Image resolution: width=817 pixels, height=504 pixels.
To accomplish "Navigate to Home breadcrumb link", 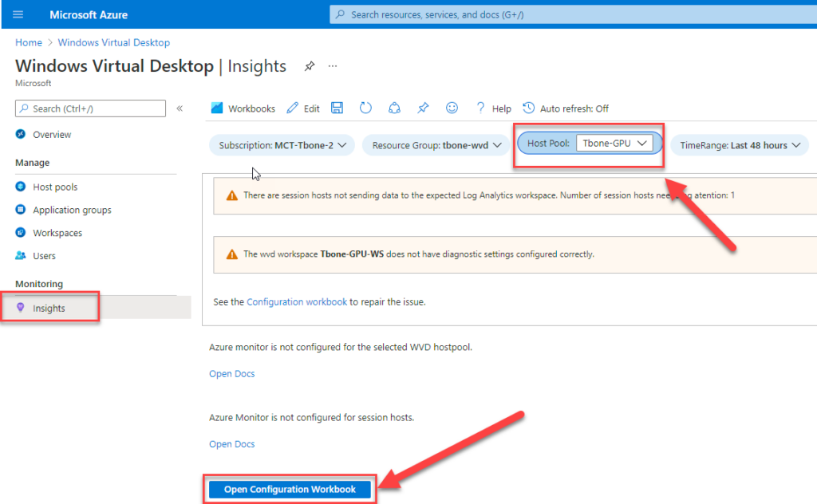I will pyautogui.click(x=29, y=43).
